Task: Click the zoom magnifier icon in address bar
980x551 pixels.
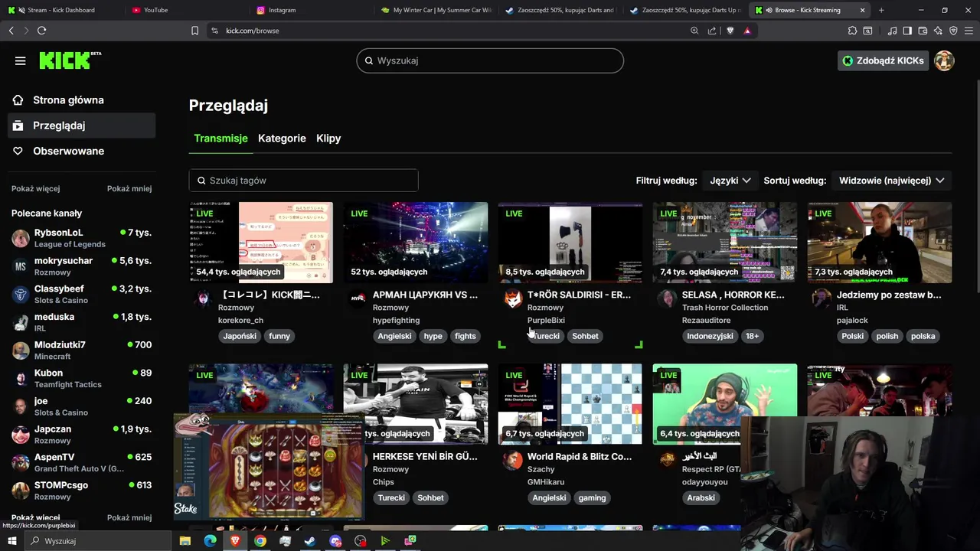Action: pos(694,31)
